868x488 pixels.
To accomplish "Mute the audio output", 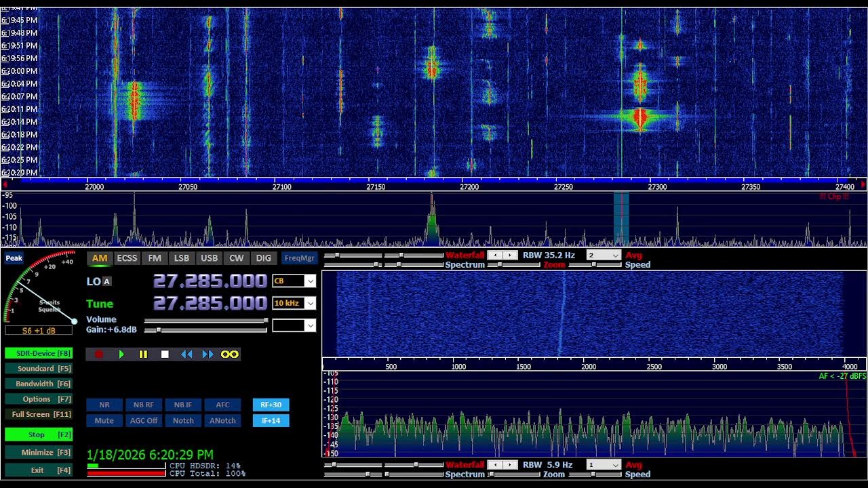I will click(x=104, y=421).
